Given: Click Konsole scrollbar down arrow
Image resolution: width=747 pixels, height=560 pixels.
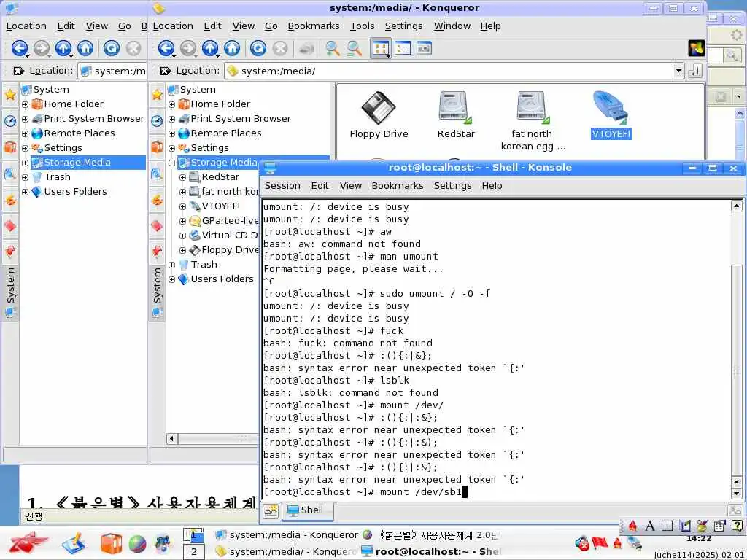Looking at the screenshot, I should click(736, 494).
